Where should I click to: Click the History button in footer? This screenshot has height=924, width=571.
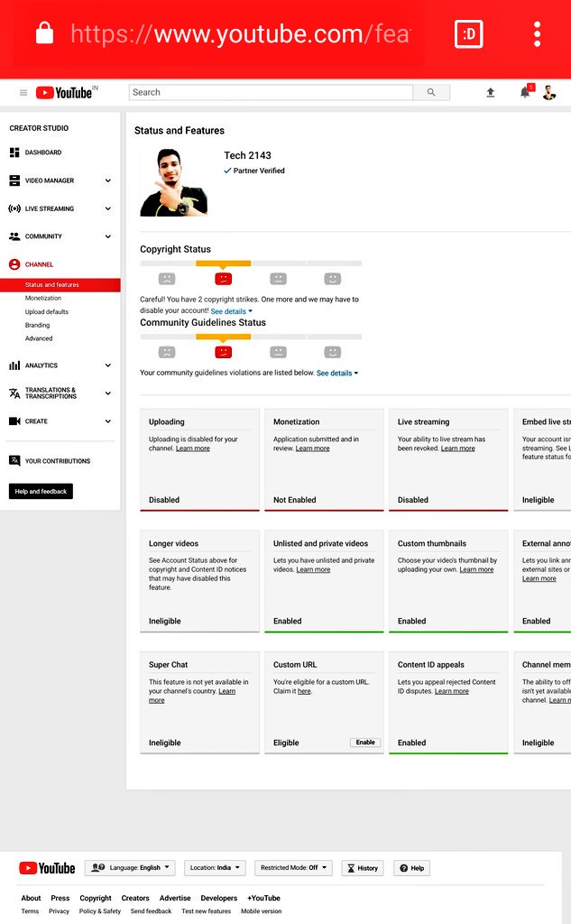coord(363,868)
